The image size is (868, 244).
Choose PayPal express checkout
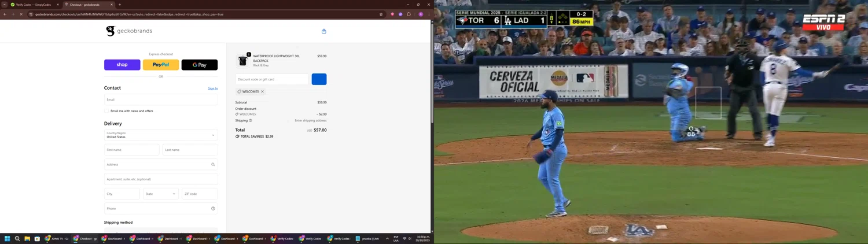(161, 65)
